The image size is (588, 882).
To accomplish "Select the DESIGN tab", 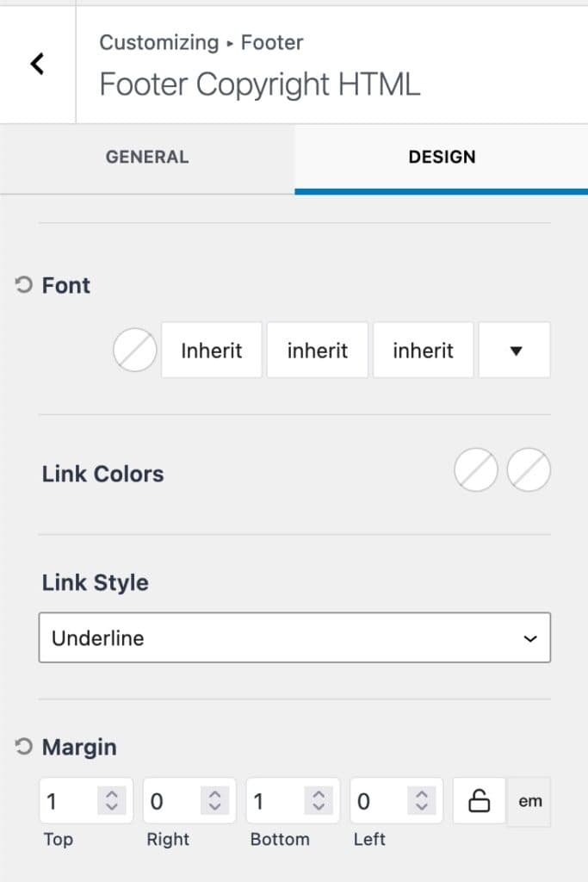I will click(x=442, y=157).
